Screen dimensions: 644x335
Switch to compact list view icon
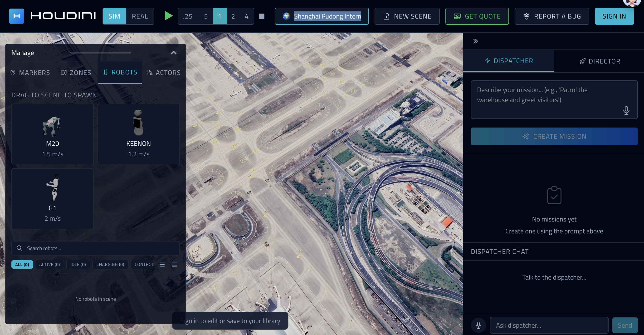point(162,265)
